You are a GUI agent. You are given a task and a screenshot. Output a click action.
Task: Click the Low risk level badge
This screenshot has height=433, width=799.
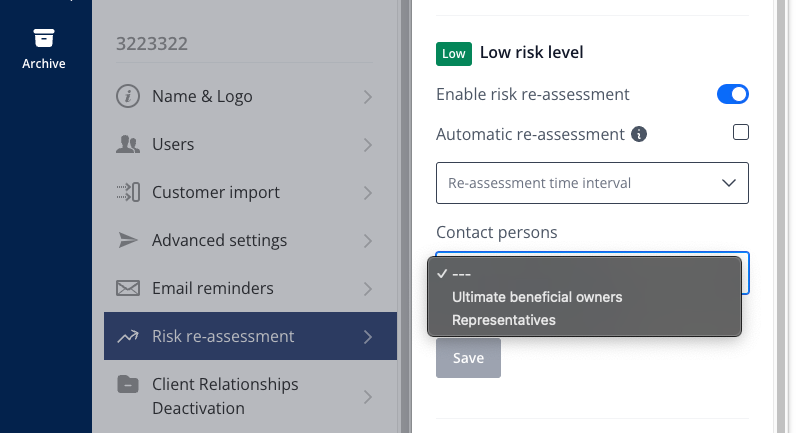click(454, 53)
